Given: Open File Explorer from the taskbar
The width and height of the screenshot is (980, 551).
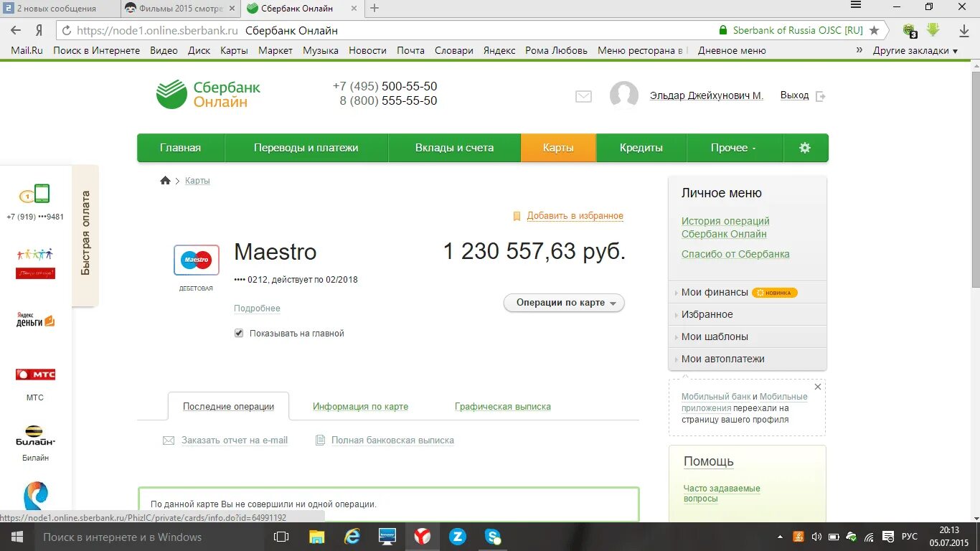Looking at the screenshot, I should pyautogui.click(x=316, y=537).
